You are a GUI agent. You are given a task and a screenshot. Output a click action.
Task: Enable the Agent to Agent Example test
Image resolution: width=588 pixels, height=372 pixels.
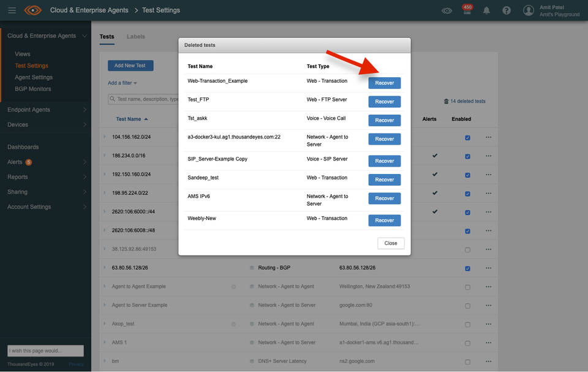point(467,287)
